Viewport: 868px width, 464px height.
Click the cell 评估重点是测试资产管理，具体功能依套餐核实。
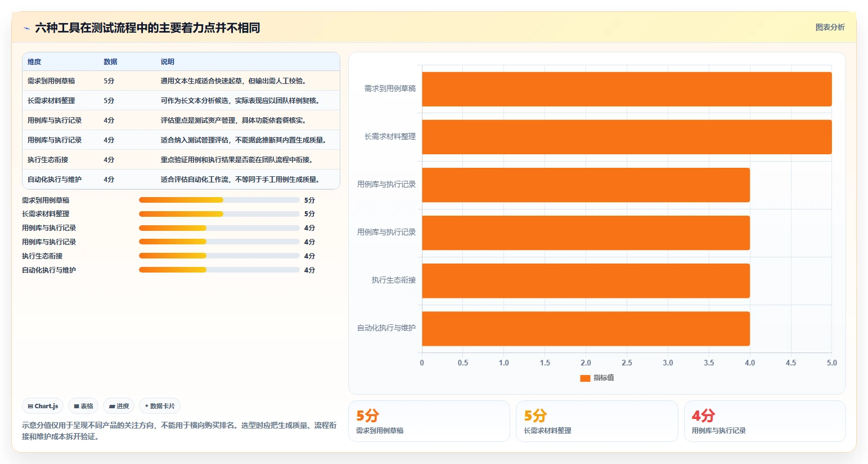tap(235, 121)
